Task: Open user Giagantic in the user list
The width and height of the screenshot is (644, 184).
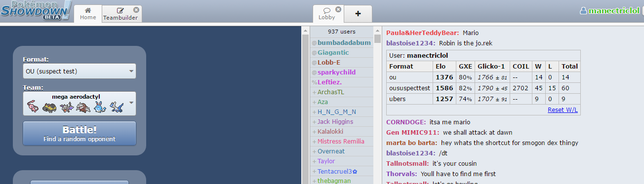Action: pyautogui.click(x=342, y=53)
